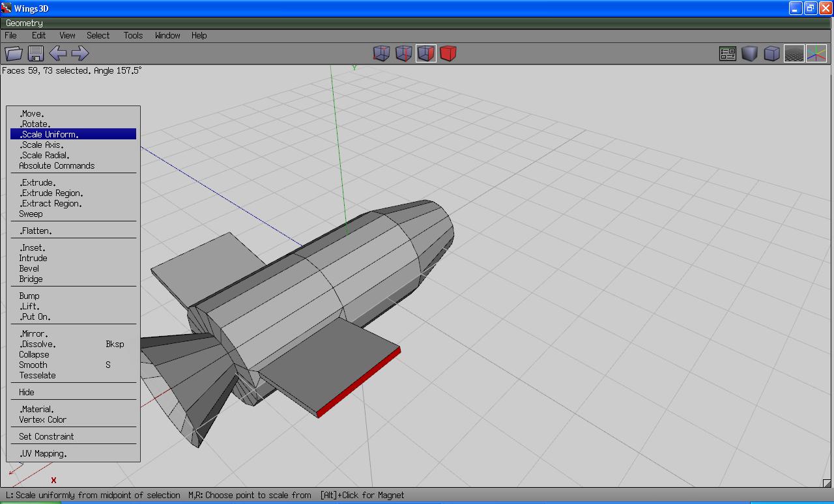The height and width of the screenshot is (504, 834).
Task: Open the Edit menu
Action: [39, 36]
